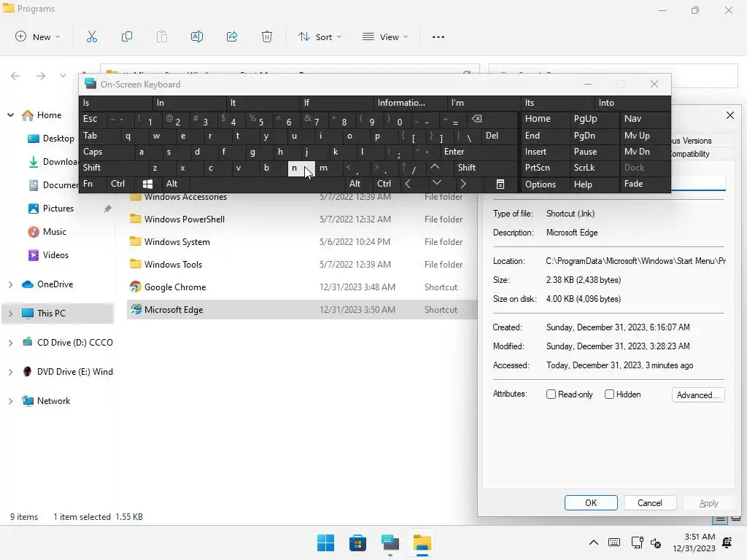Select the Google Chrome shortcut file

pyautogui.click(x=302, y=287)
